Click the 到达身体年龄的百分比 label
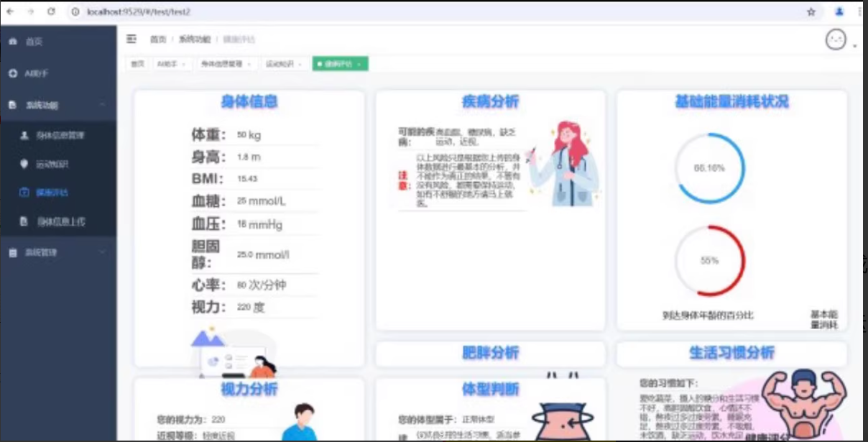This screenshot has width=868, height=442. 708,316
